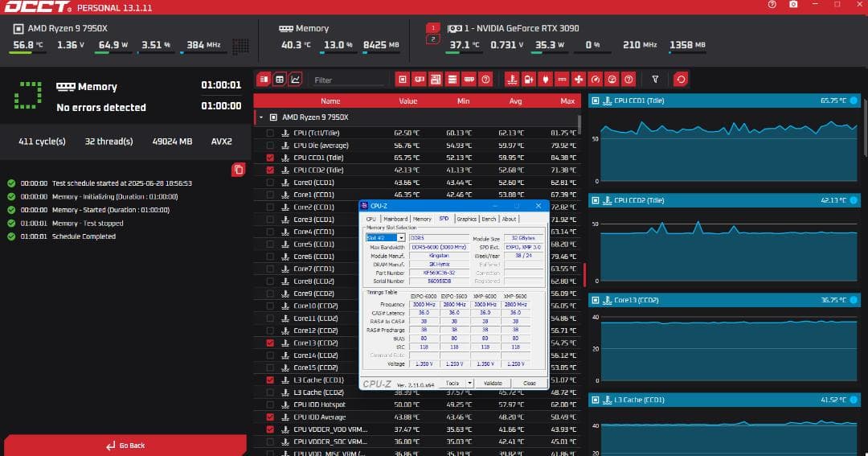This screenshot has width=868, height=456.
Task: Switch to the list view icon
Action: pyautogui.click(x=264, y=80)
